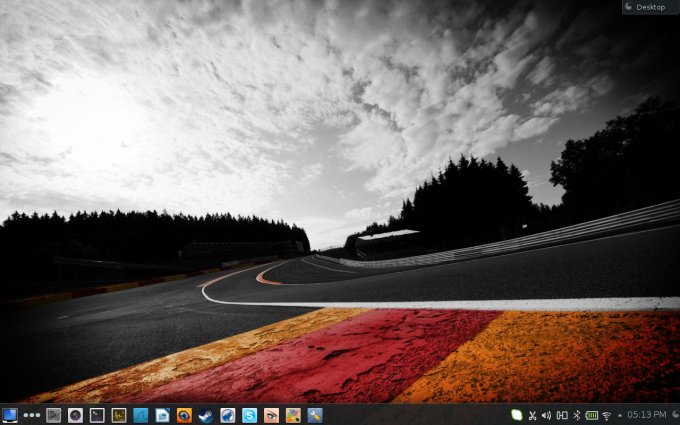This screenshot has height=425, width=680.
Task: Open the Wi-Fi network tray icon
Action: [x=606, y=415]
